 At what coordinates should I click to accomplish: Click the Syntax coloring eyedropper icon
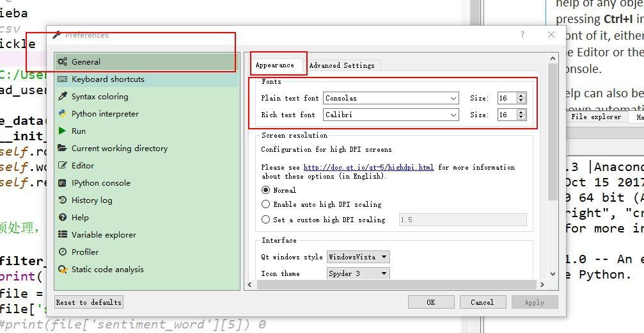coord(63,96)
